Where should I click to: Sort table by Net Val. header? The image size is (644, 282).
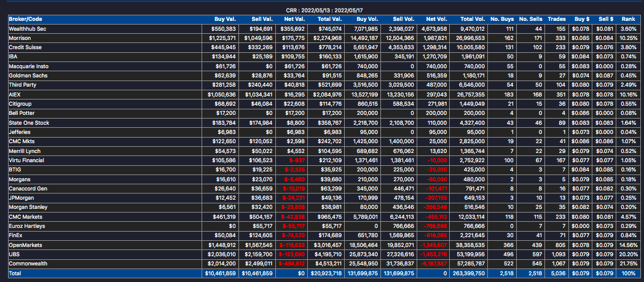click(x=295, y=19)
